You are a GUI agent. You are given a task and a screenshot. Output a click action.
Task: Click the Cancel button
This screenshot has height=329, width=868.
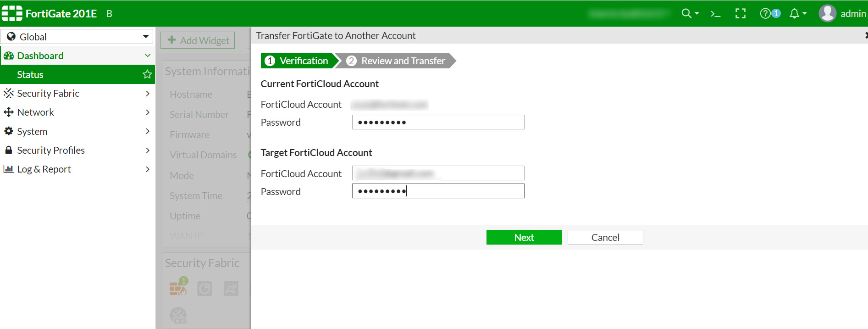click(x=605, y=237)
